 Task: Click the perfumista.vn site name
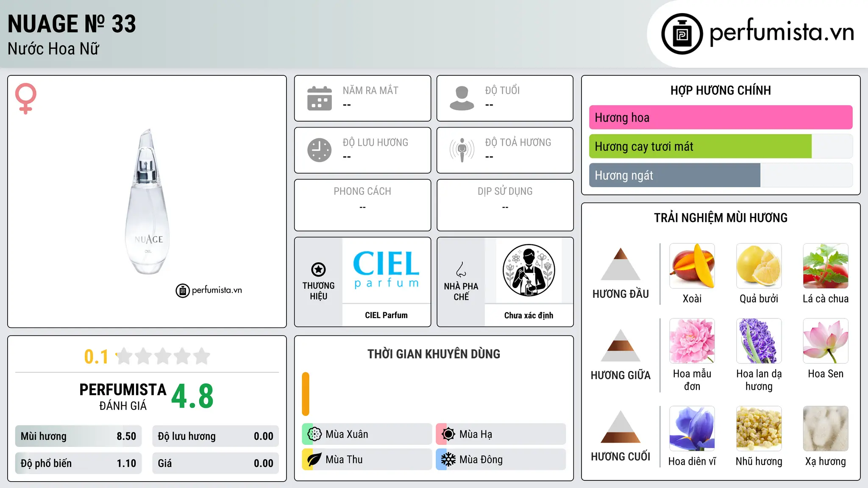tap(782, 32)
